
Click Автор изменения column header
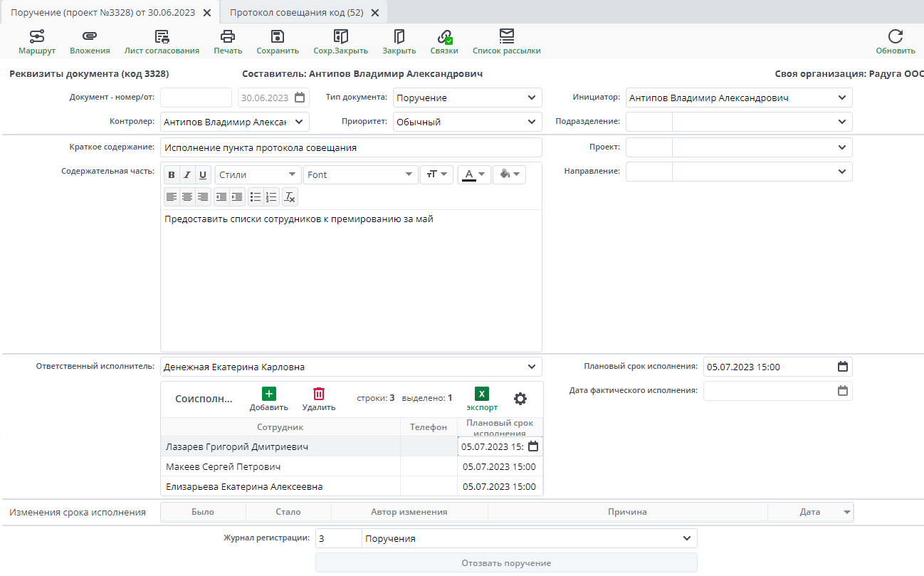point(409,512)
